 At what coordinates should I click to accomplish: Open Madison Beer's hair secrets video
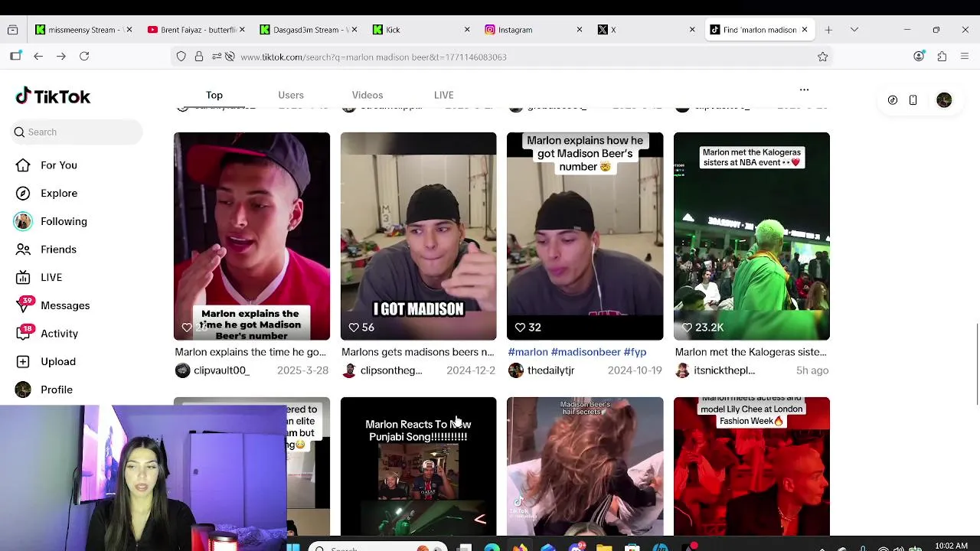click(x=585, y=466)
